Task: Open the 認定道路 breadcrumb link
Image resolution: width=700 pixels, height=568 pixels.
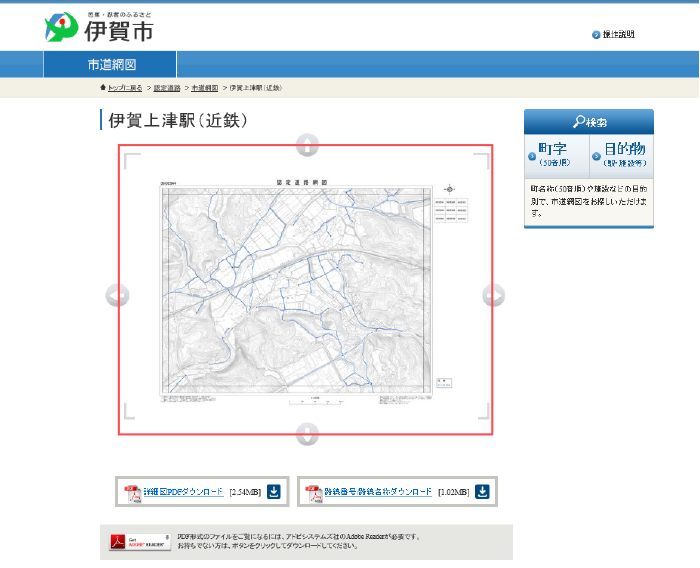Action: [167, 88]
